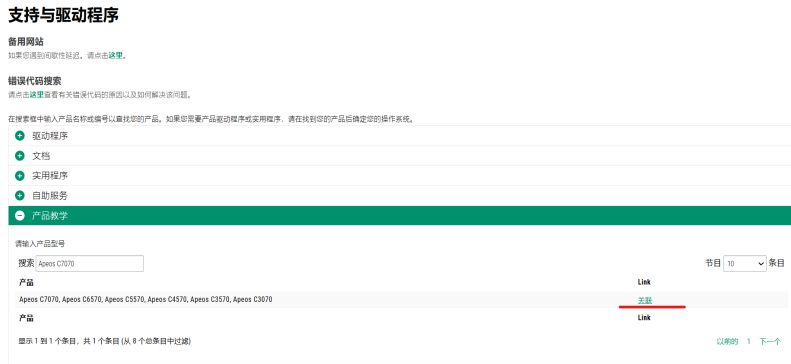This screenshot has height=364, width=791.
Task: Click the bottom 产品 footer header
Action: [26, 318]
